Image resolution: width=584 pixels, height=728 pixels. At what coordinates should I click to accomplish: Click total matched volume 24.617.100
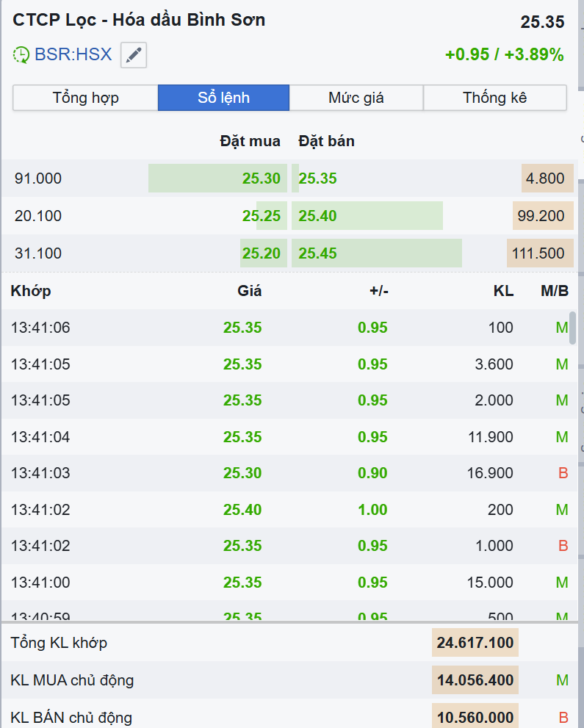click(x=475, y=643)
